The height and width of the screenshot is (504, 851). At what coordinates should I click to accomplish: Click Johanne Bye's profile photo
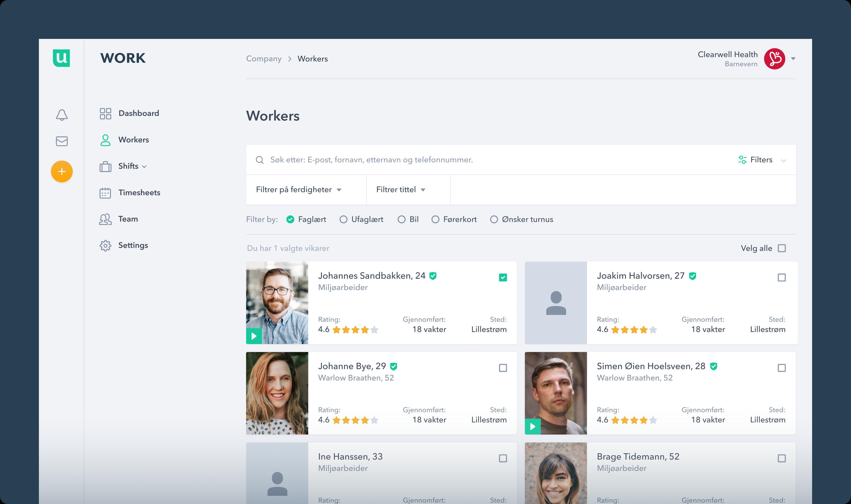coord(277,393)
